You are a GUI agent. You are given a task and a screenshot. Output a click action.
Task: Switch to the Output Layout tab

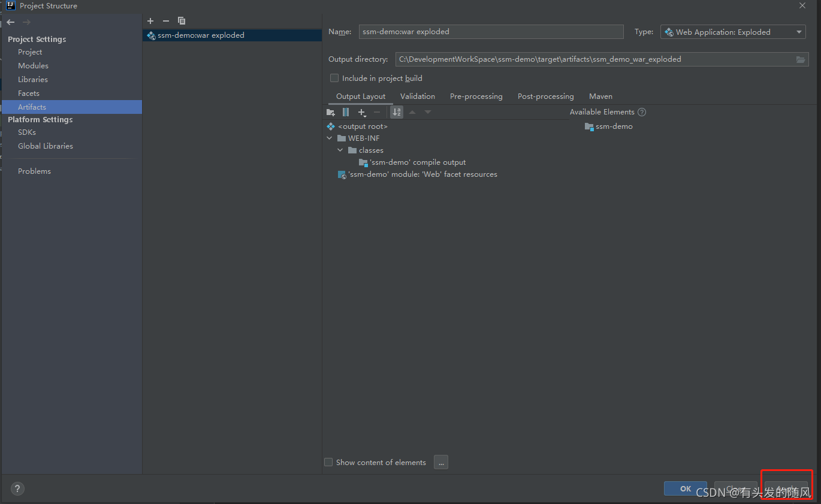(361, 96)
